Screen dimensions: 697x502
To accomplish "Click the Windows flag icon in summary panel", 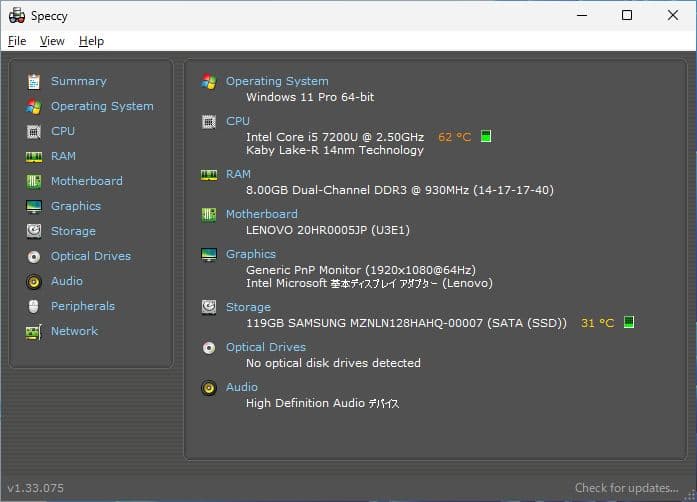I will [209, 81].
